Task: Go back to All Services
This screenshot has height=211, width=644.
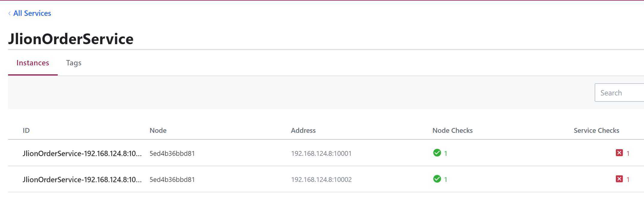Action: tap(32, 13)
